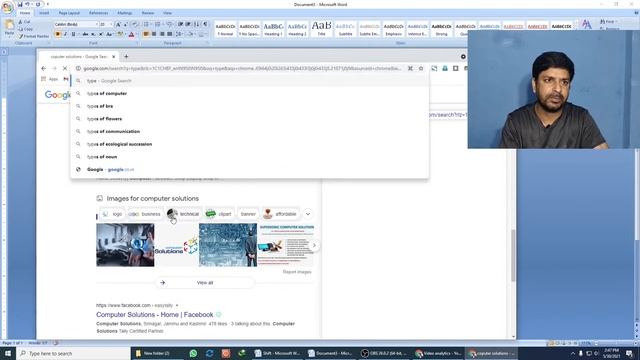
Task: Open a new Chrome tab
Action: pyautogui.click(x=126, y=57)
